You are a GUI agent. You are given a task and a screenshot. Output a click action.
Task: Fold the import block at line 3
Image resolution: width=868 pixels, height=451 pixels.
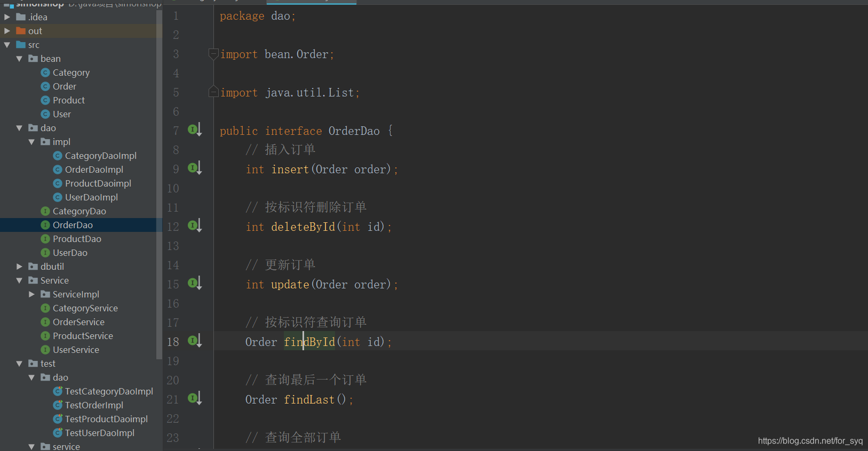point(213,54)
